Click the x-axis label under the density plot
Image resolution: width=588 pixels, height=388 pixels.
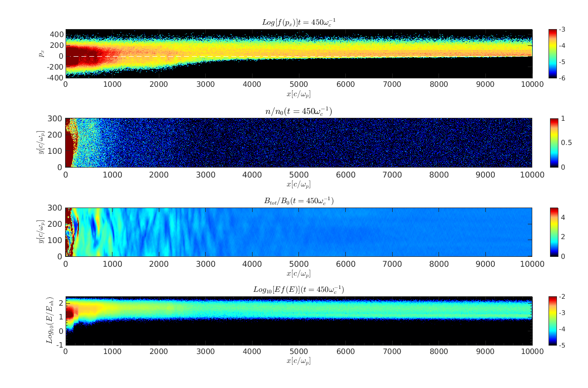pos(298,184)
